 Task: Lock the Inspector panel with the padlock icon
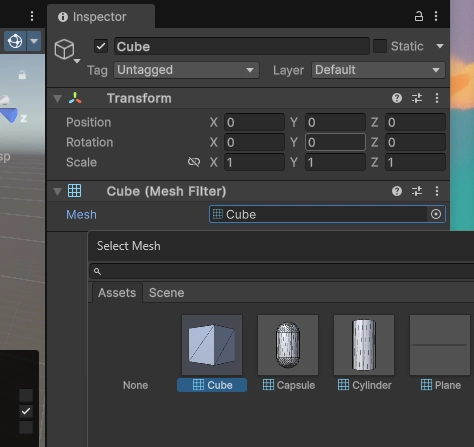point(419,16)
